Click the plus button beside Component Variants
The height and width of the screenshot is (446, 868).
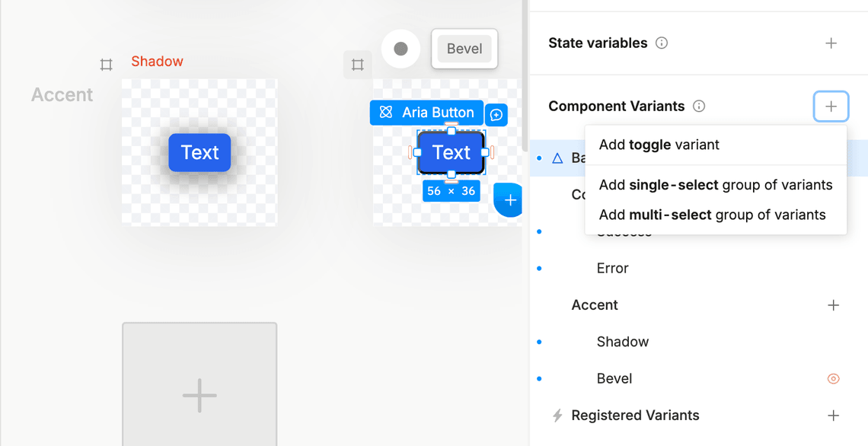(831, 107)
